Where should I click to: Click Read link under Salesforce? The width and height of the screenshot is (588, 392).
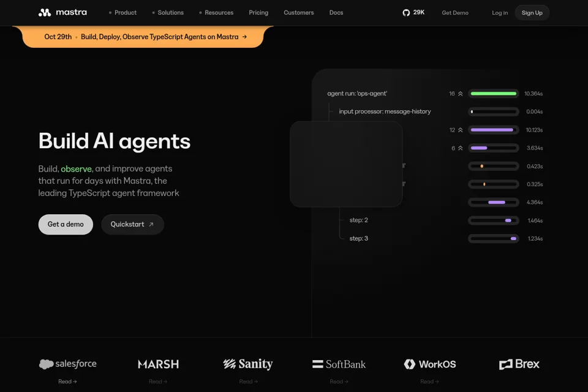(x=67, y=382)
